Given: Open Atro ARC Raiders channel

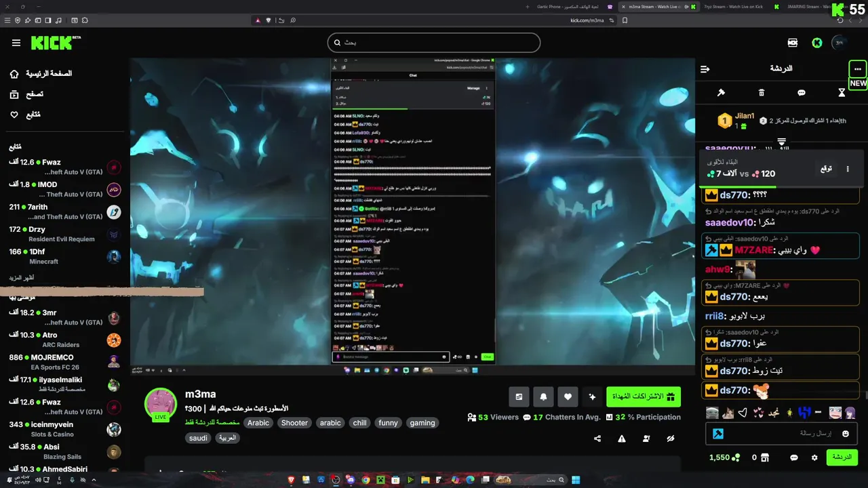Looking at the screenshot, I should [65, 340].
